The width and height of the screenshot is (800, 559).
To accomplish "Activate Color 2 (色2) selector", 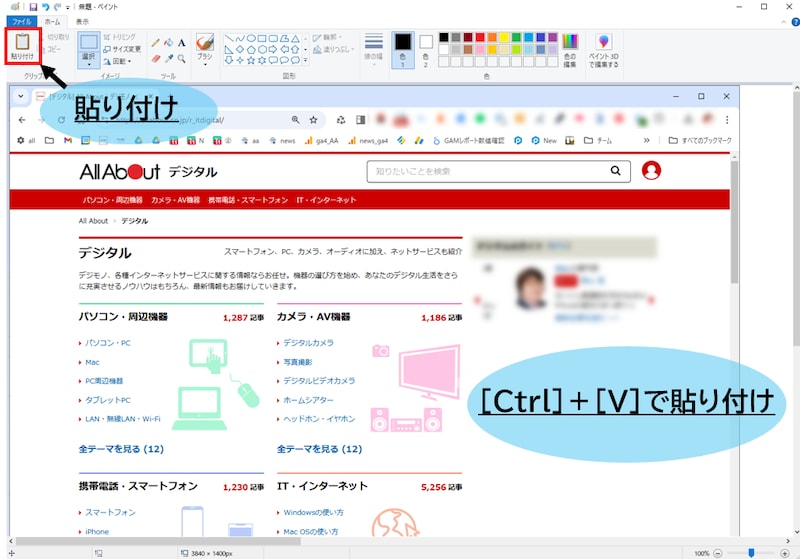I will coord(426,50).
